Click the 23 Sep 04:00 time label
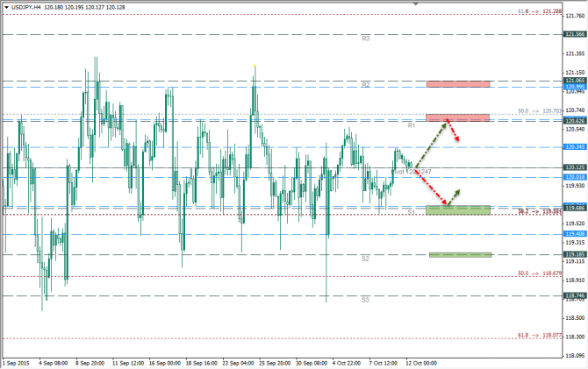Viewport: 588px width, 369px height. coord(238,363)
